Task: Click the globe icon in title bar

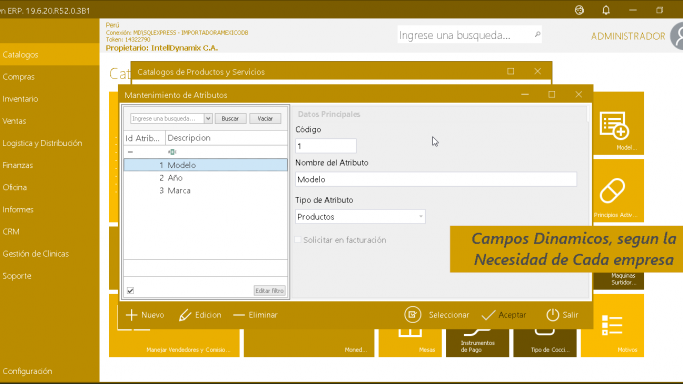Action: (579, 10)
